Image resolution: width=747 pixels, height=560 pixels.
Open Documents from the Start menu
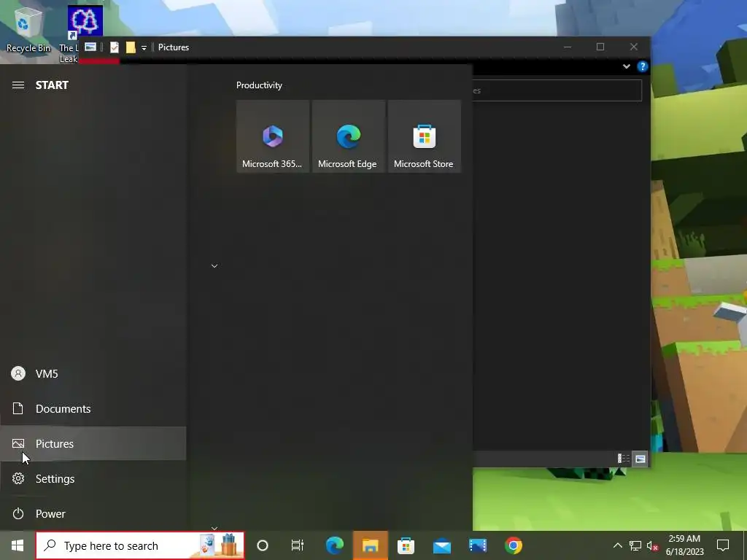(x=93, y=408)
